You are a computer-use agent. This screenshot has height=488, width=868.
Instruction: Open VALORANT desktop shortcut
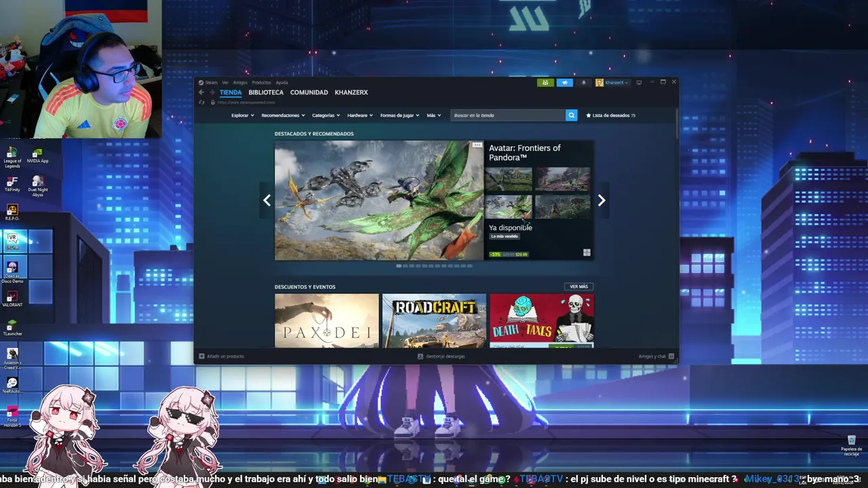(x=12, y=299)
